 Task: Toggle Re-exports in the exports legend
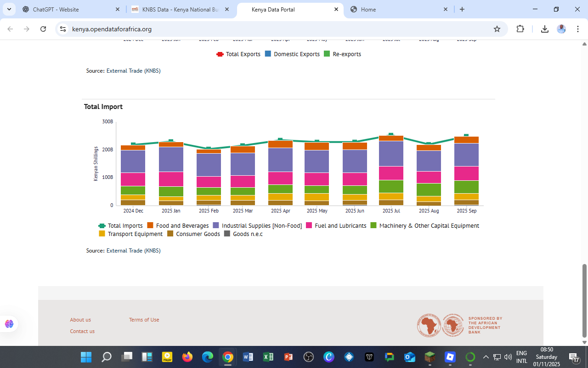click(x=346, y=54)
